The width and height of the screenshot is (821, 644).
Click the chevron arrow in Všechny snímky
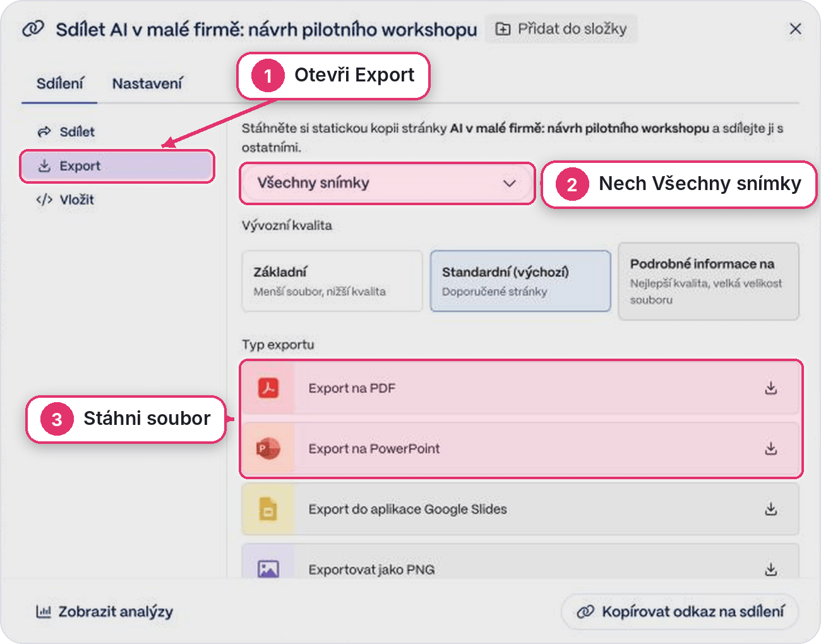(x=509, y=184)
